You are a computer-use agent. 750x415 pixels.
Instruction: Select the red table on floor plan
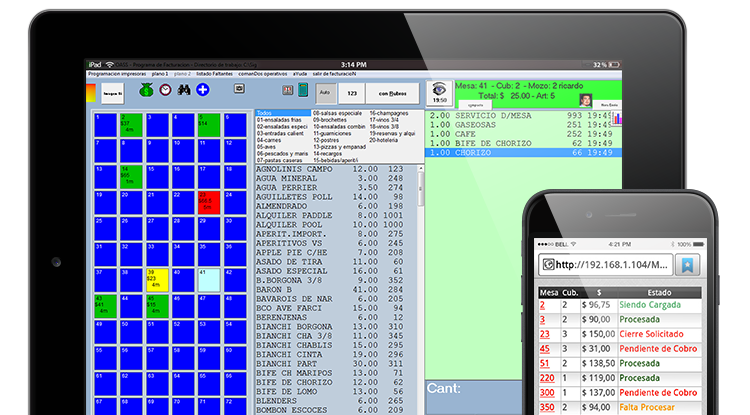tap(208, 202)
